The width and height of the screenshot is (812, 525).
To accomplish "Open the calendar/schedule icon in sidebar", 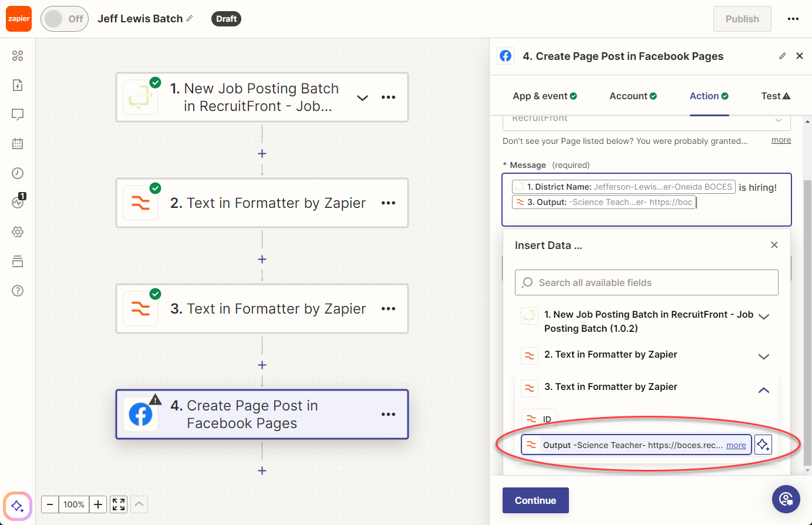I will click(x=18, y=144).
